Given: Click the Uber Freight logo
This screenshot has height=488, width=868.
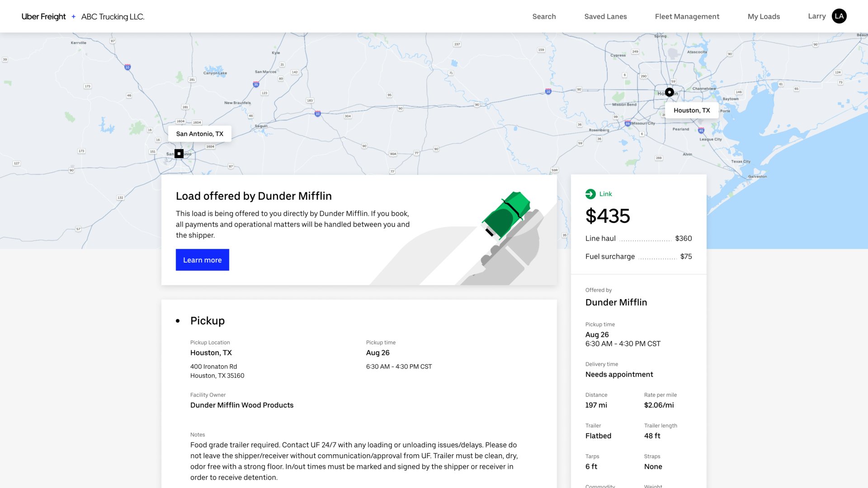Looking at the screenshot, I should click(x=43, y=16).
